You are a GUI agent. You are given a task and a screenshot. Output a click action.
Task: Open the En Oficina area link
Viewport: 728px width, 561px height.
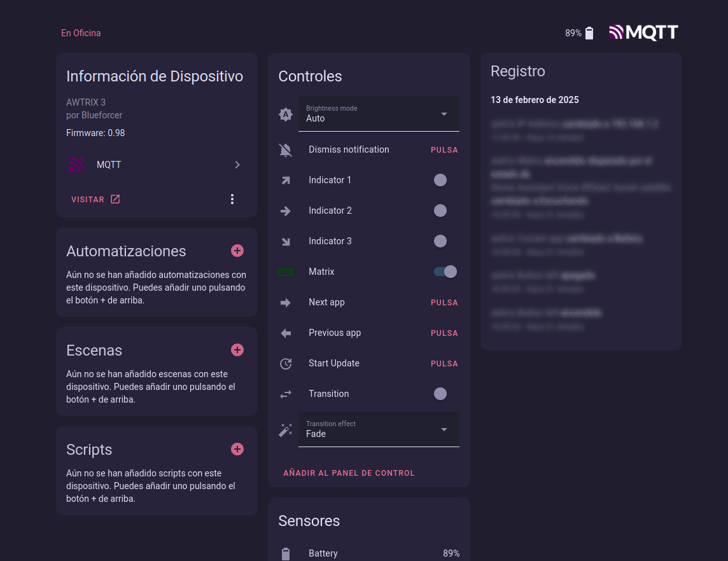81,33
